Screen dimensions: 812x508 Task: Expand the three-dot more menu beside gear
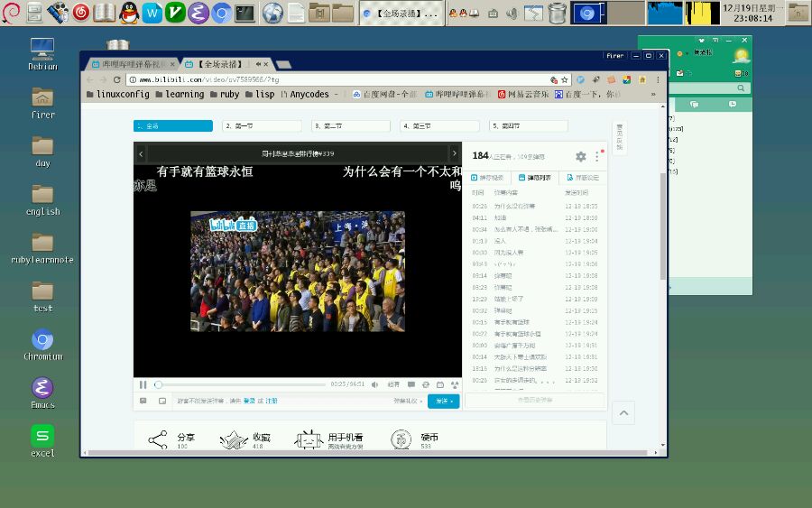point(596,156)
